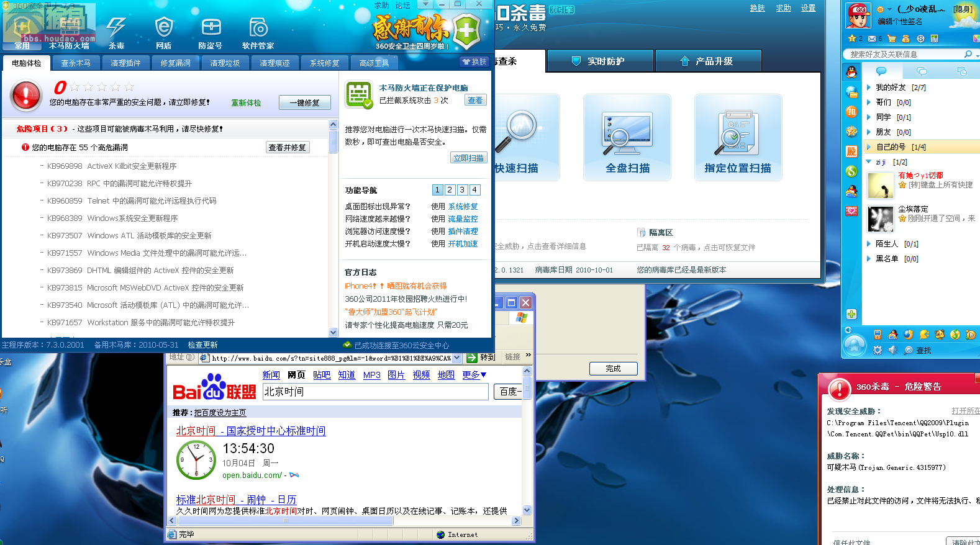Viewport: 980px width, 545px height.
Task: Switch to 高级工具 tab
Action: click(374, 63)
